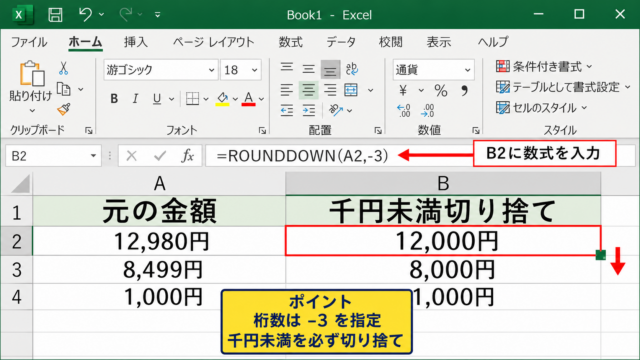Switch to the ホーム tab
Viewport: 640px width, 360px height.
click(x=85, y=42)
